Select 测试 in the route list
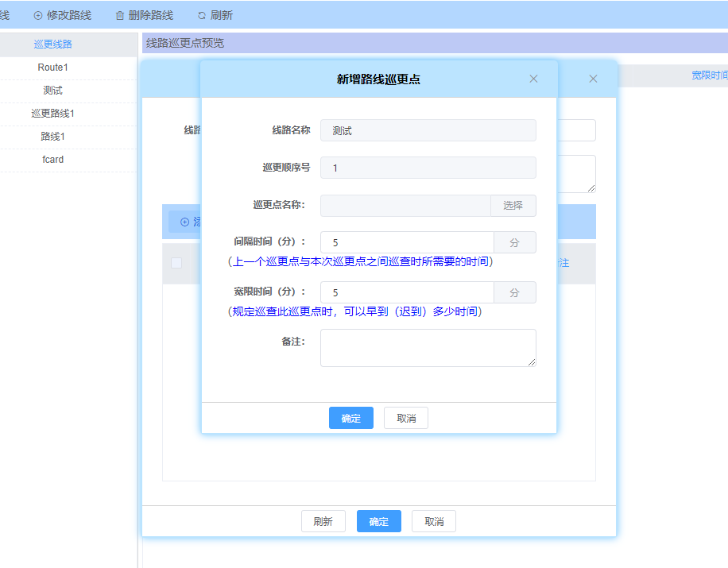728x568 pixels. click(53, 91)
